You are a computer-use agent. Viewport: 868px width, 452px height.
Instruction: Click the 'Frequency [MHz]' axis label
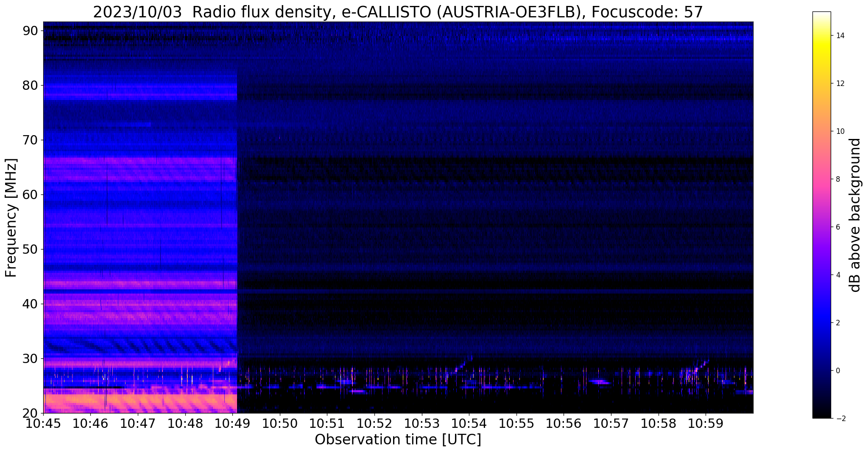(11, 218)
